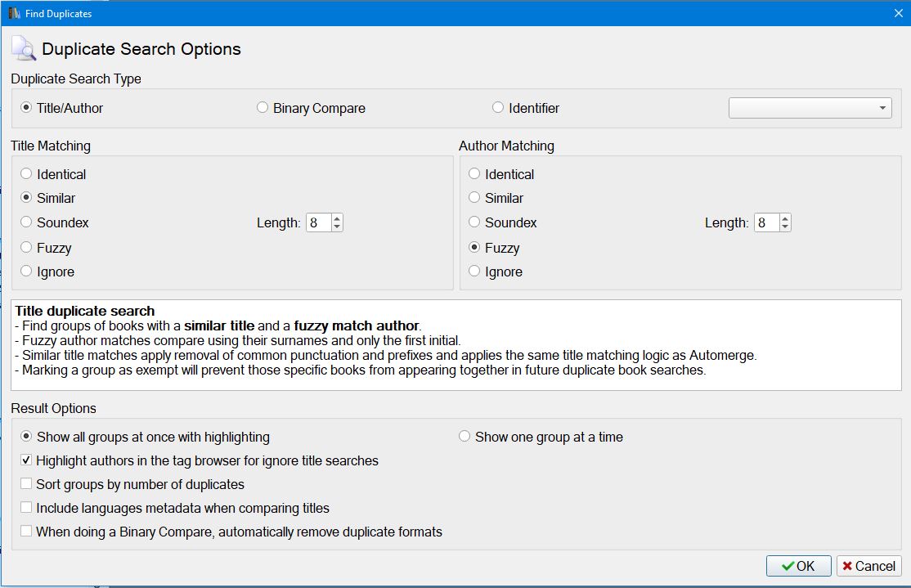The width and height of the screenshot is (911, 588).
Task: Enable Include languages metadata when comparing titles
Action: tap(26, 508)
